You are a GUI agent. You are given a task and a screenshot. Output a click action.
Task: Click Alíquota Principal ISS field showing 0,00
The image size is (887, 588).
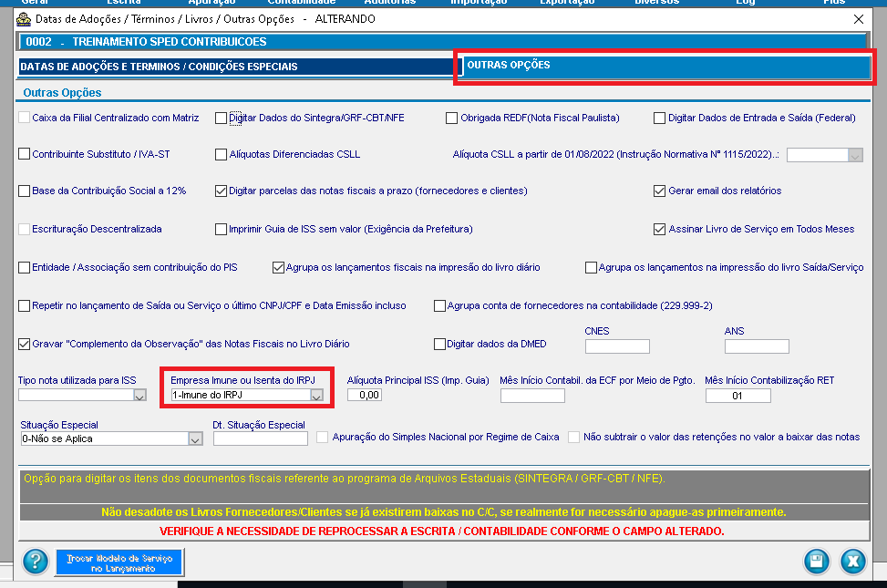point(365,395)
